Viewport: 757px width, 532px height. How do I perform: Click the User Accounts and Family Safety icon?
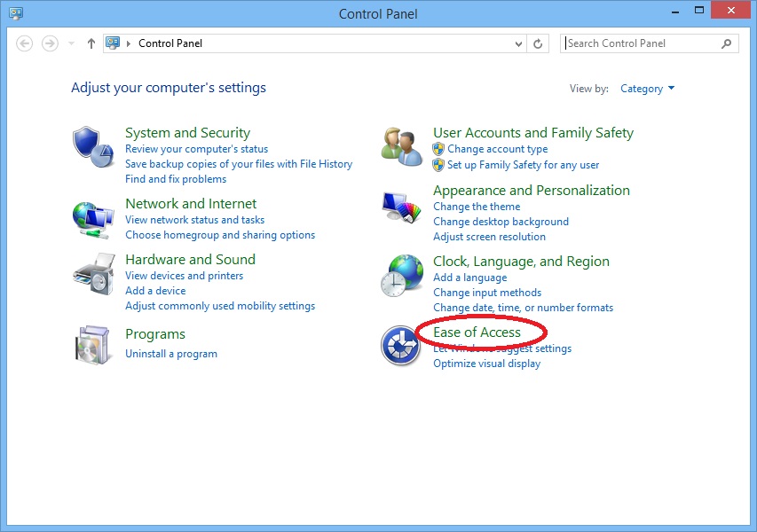point(400,145)
